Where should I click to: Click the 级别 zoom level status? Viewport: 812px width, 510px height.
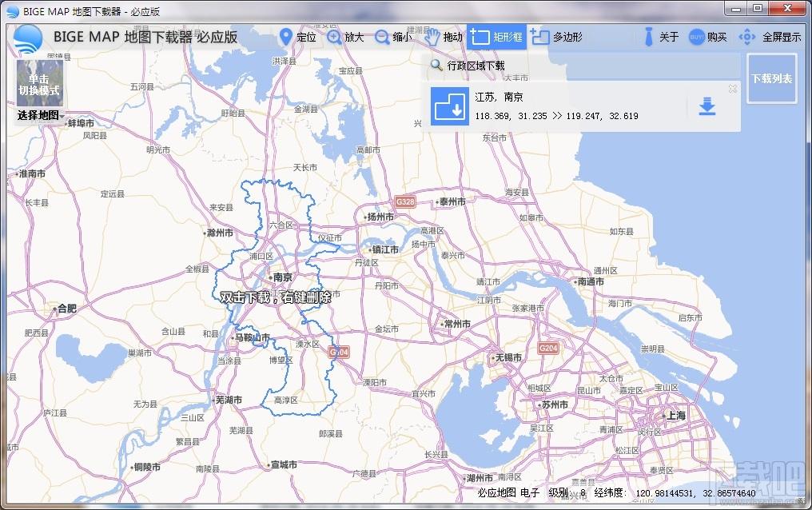[567, 493]
